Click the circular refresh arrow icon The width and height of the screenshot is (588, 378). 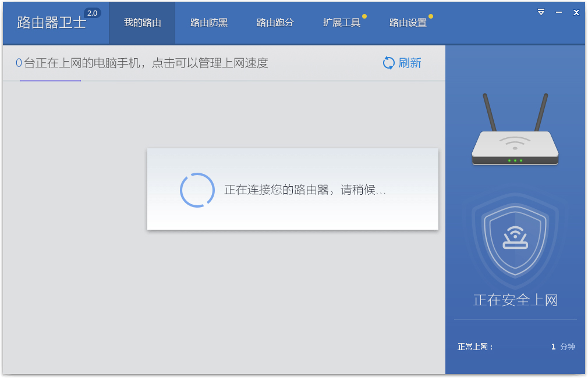388,63
